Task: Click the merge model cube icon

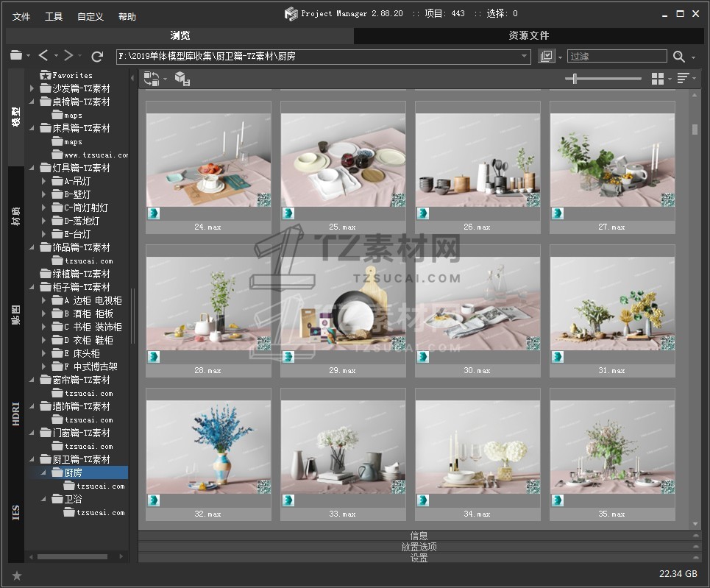Action: point(182,79)
